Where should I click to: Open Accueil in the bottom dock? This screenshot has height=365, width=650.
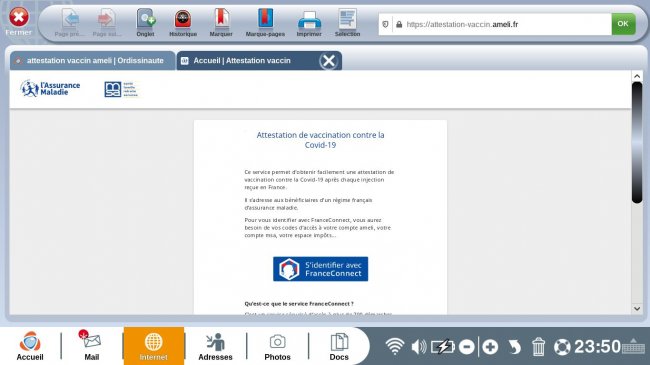point(30,346)
